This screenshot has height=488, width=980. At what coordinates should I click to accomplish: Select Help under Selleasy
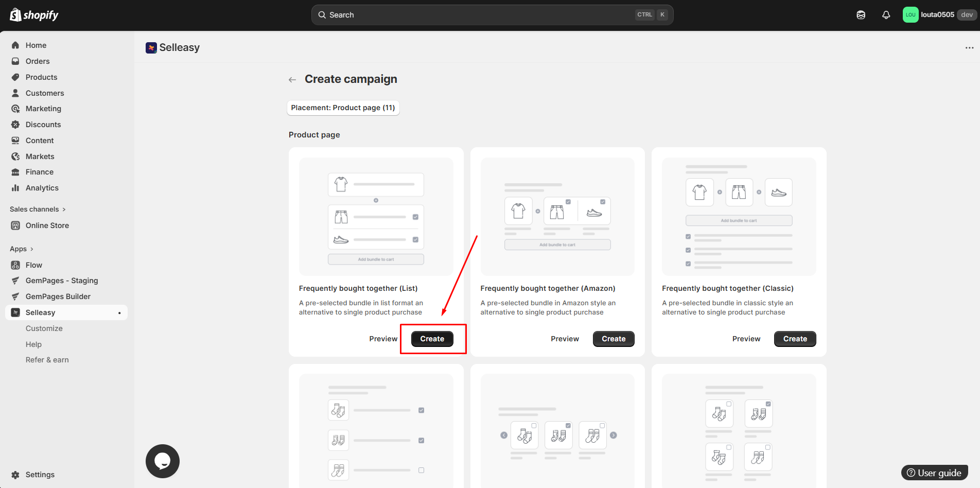33,344
